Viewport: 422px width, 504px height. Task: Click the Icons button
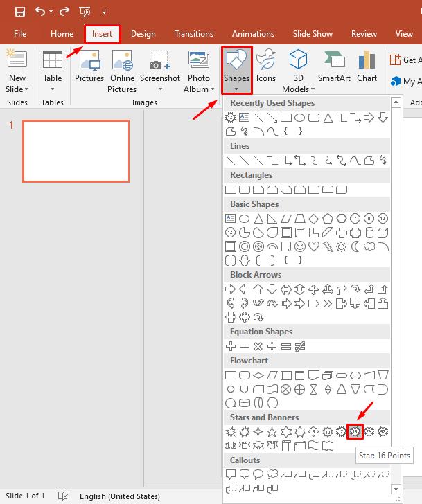[x=266, y=66]
